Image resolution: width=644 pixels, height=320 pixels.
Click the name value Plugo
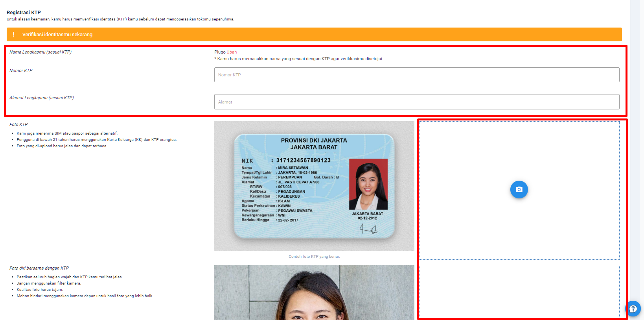[x=220, y=52]
